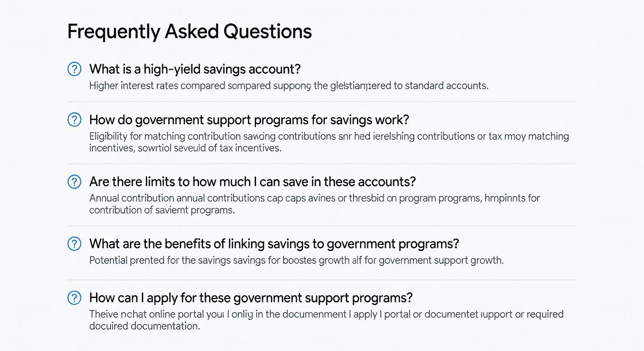Click the answer starting with "Eligibility for matching contribution"
The image size is (644, 351).
329,142
